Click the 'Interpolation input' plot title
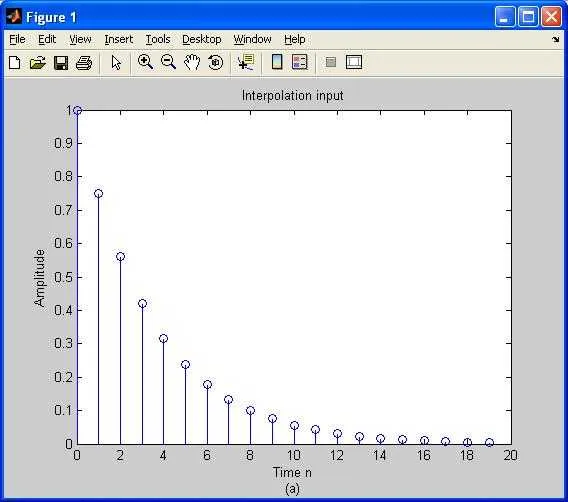The width and height of the screenshot is (568, 502). (x=293, y=96)
